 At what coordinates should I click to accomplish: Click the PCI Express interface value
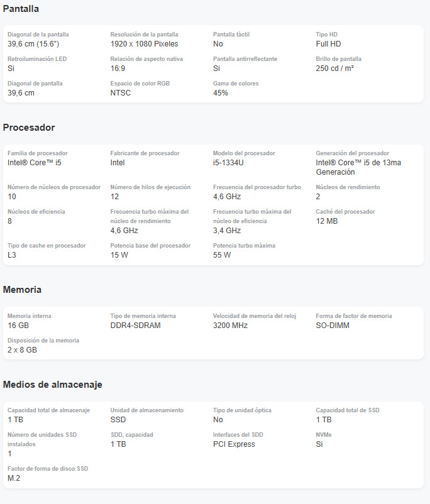tap(234, 444)
